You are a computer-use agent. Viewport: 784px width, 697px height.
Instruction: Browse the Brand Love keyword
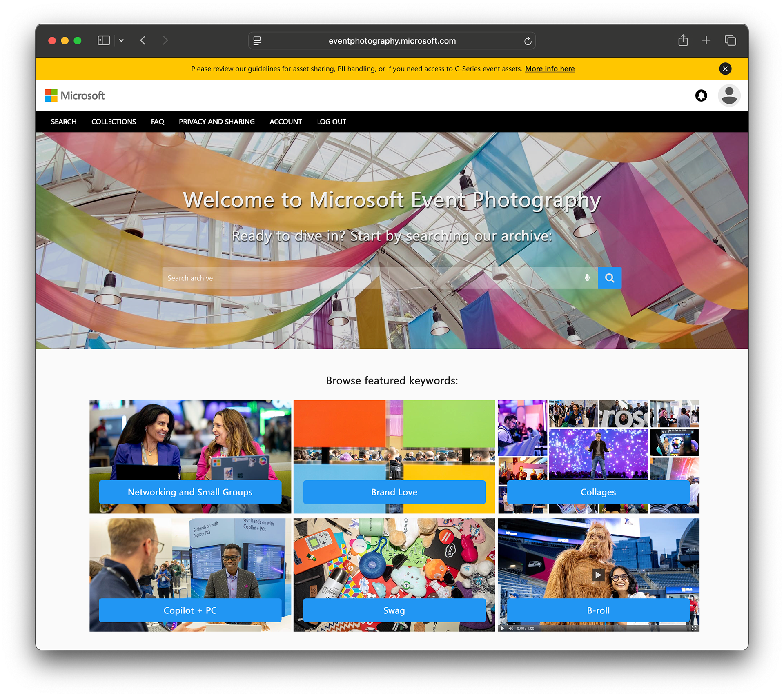pos(394,492)
